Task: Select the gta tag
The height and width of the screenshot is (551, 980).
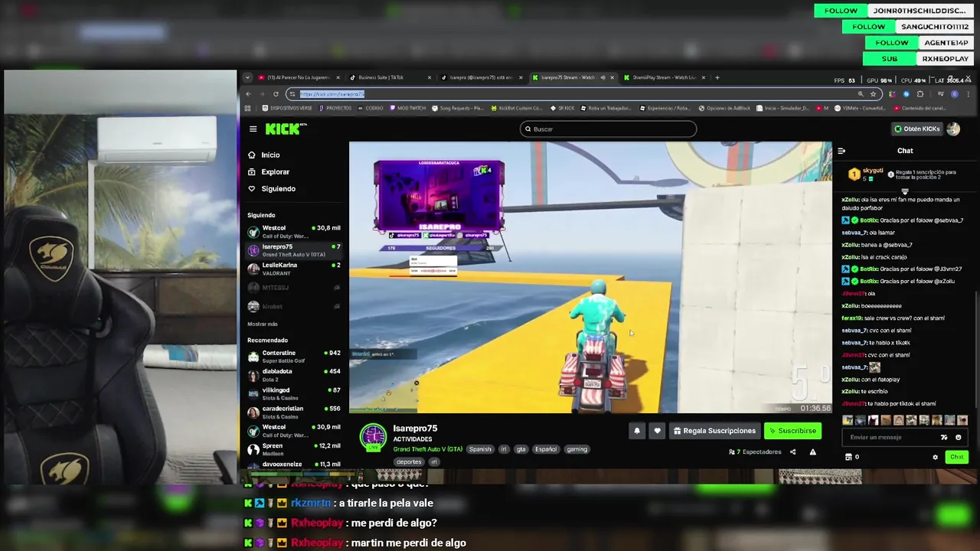Action: click(521, 449)
